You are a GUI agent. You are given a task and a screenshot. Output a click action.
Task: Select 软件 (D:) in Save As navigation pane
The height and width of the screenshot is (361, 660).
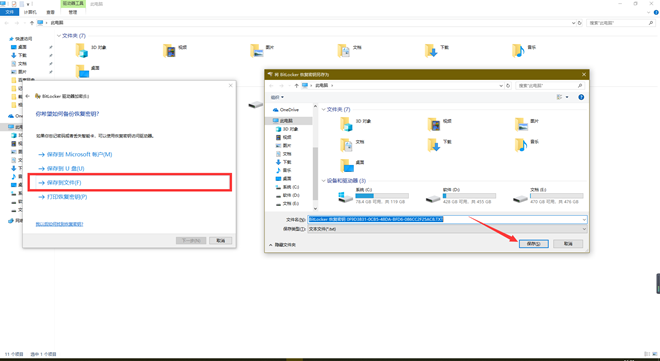tap(290, 195)
